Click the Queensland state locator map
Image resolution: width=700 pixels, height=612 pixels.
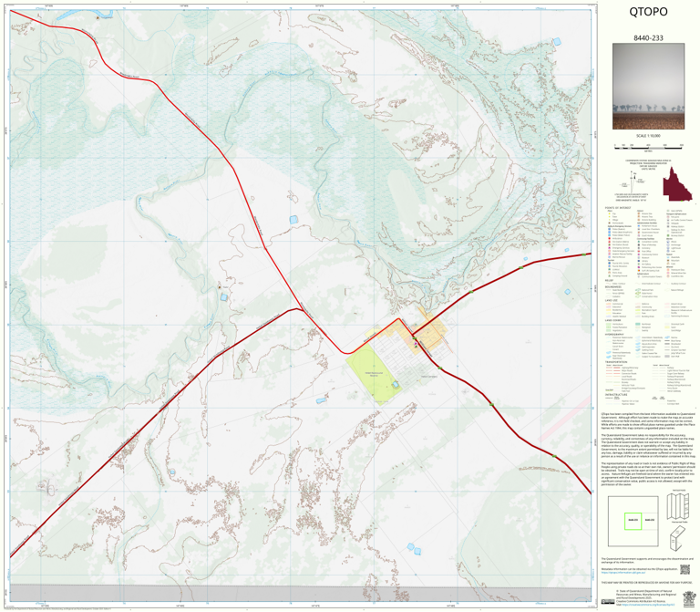[677, 184]
